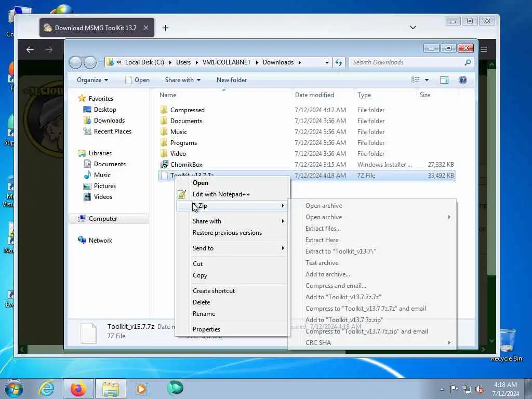Select the Video folder icon

[164, 153]
